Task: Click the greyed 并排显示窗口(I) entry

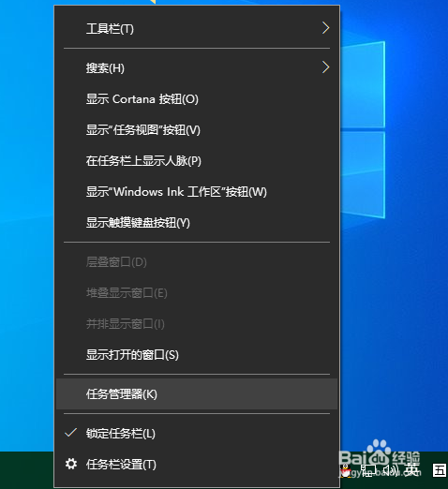Action: (x=197, y=324)
